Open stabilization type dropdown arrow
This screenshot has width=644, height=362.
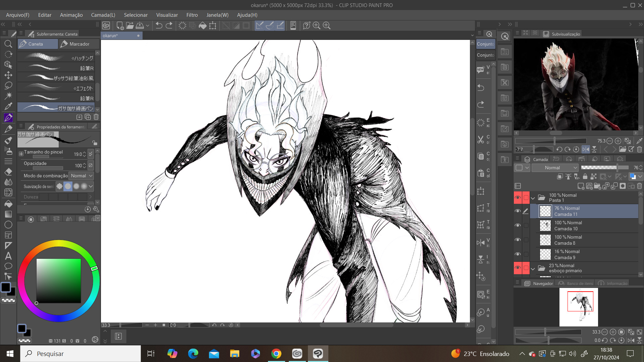pyautogui.click(x=91, y=186)
